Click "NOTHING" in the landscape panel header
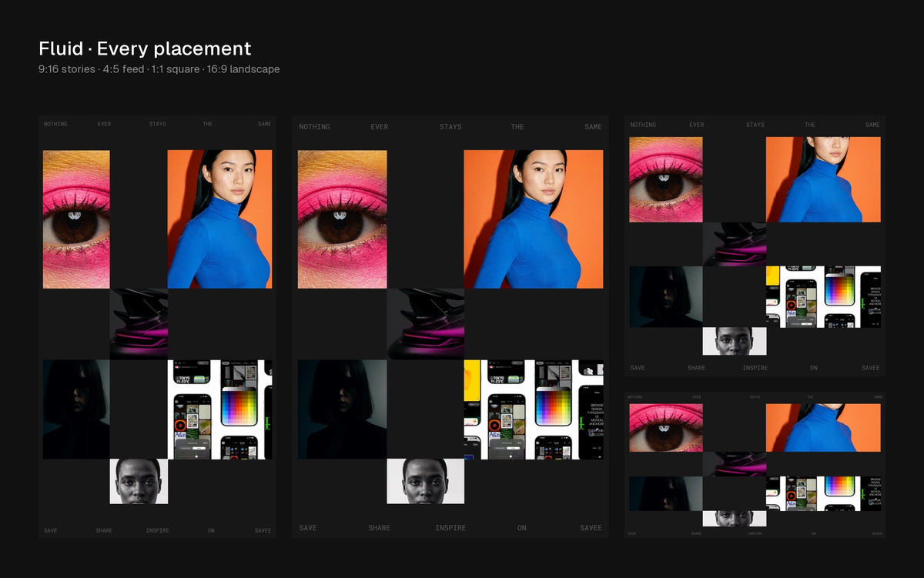Image resolution: width=924 pixels, height=578 pixels. click(635, 398)
